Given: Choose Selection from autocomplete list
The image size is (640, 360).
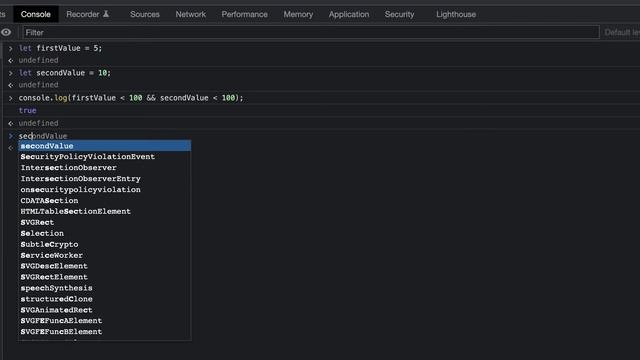Looking at the screenshot, I should 104,233.
